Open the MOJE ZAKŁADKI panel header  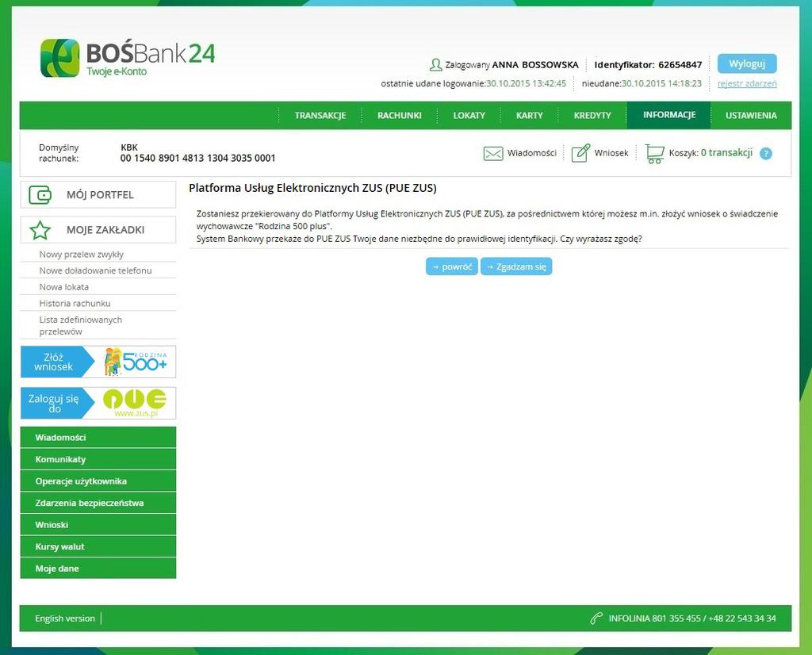[x=98, y=230]
